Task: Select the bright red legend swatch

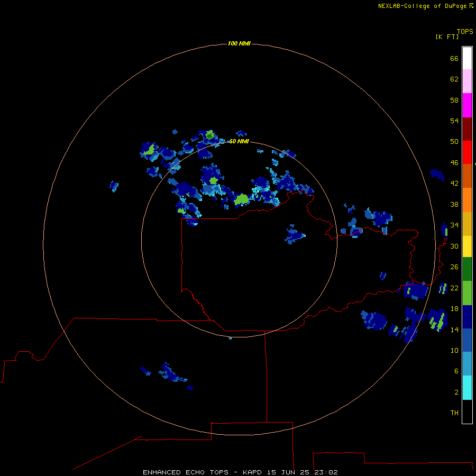Action: (467, 152)
